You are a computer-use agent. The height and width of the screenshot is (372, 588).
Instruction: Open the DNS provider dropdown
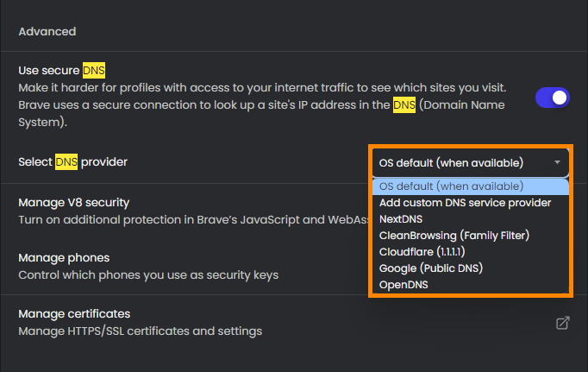click(471, 163)
